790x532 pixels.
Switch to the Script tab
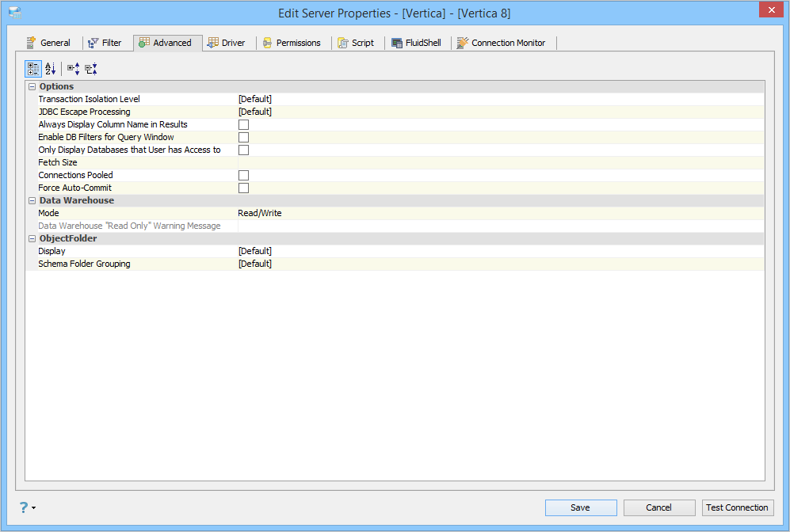(x=357, y=43)
